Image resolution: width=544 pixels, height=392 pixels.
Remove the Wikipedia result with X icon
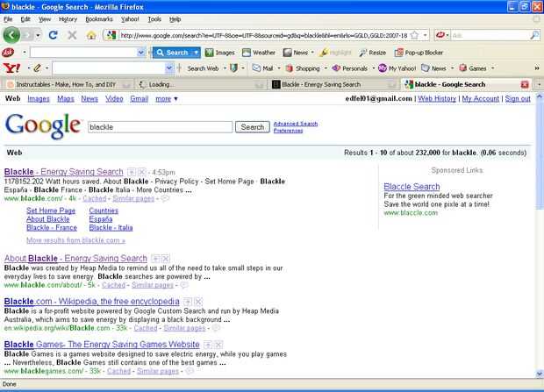tap(198, 302)
